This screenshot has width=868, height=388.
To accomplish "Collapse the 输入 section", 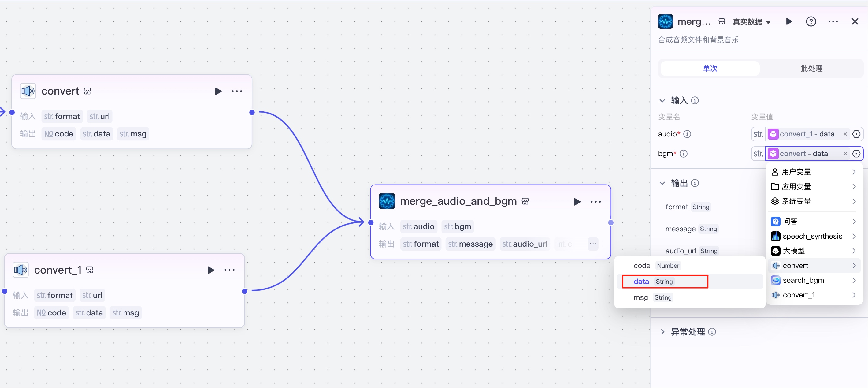I will [662, 100].
